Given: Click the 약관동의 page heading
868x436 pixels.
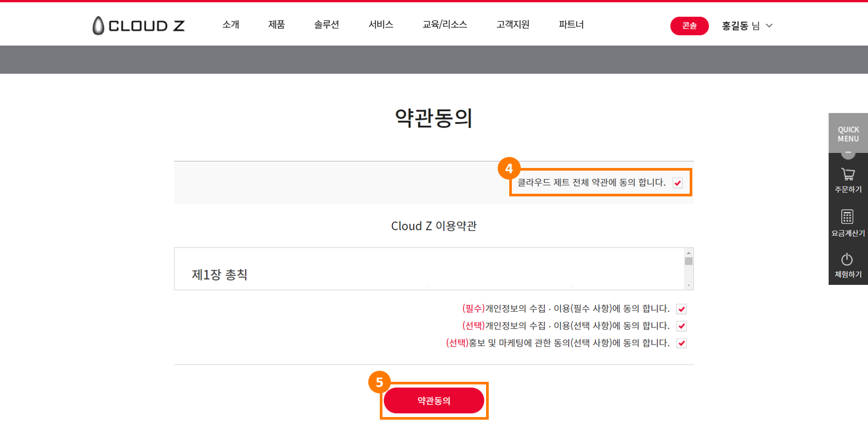Looking at the screenshot, I should coord(434,118).
